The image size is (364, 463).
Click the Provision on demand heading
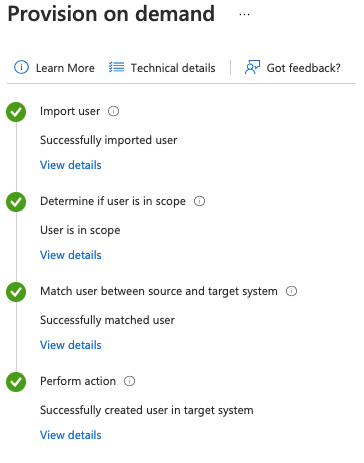[x=111, y=14]
